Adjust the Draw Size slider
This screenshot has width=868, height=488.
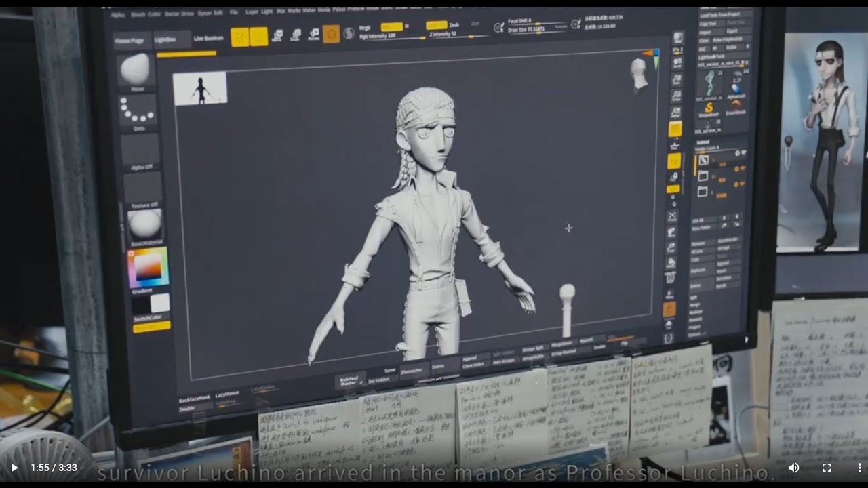click(x=537, y=30)
